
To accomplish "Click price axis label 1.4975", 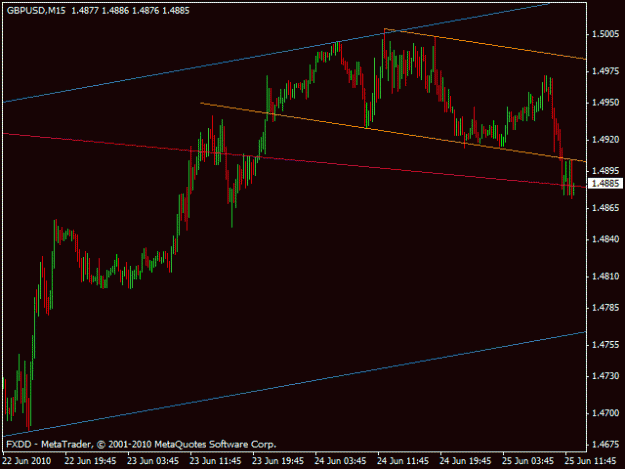I will tap(605, 71).
